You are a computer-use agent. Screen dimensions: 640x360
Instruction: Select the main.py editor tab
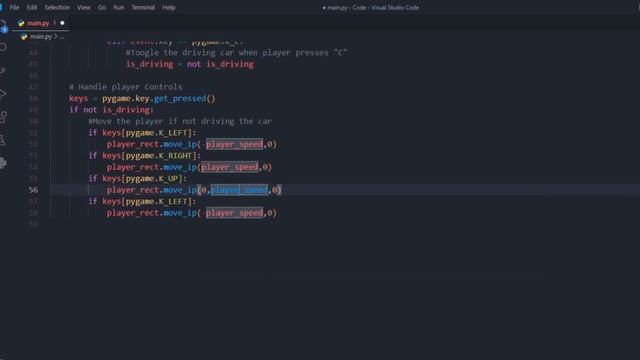40,23
